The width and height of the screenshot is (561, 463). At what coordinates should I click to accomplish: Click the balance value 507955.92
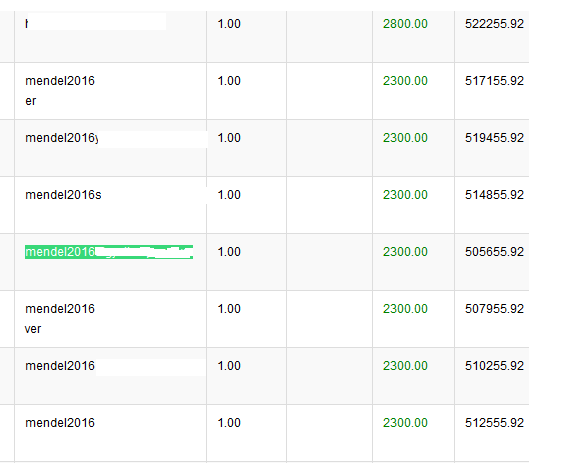point(494,309)
